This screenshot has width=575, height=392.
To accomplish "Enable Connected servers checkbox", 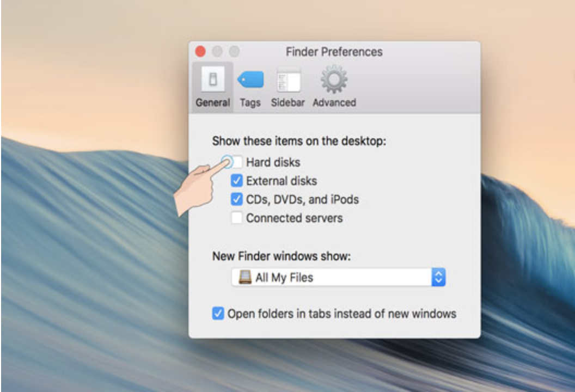I will click(236, 218).
